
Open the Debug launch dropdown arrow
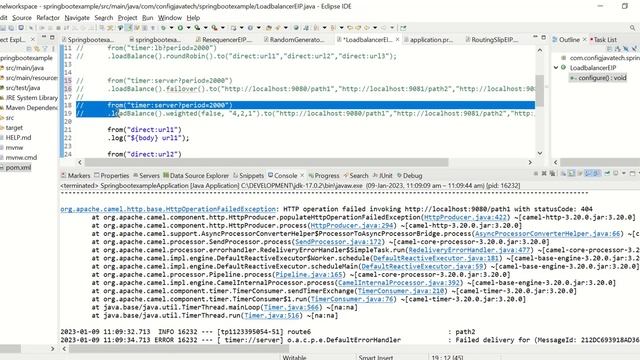(x=171, y=28)
